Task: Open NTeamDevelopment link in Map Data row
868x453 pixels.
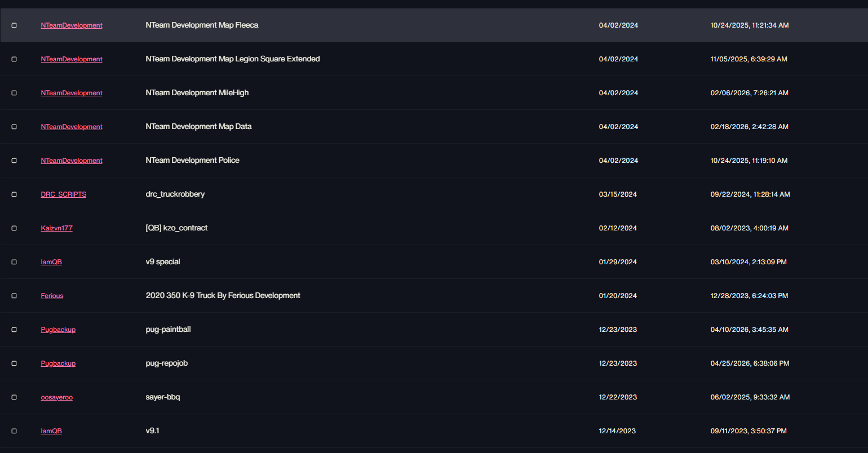Action: click(72, 127)
